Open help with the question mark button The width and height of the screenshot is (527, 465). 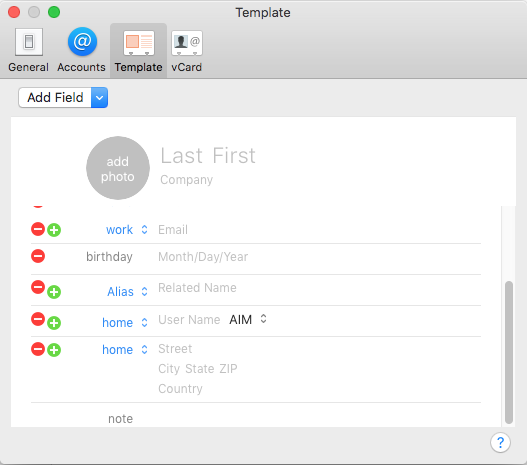[500, 442]
